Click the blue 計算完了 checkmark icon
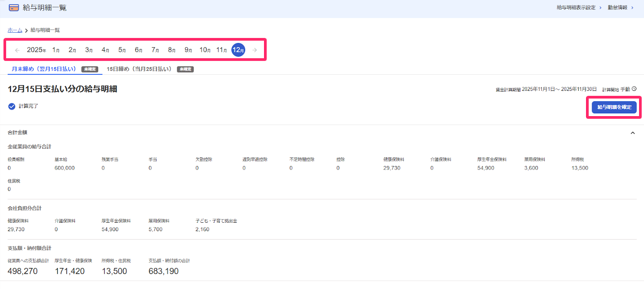The image size is (644, 289). (x=12, y=106)
